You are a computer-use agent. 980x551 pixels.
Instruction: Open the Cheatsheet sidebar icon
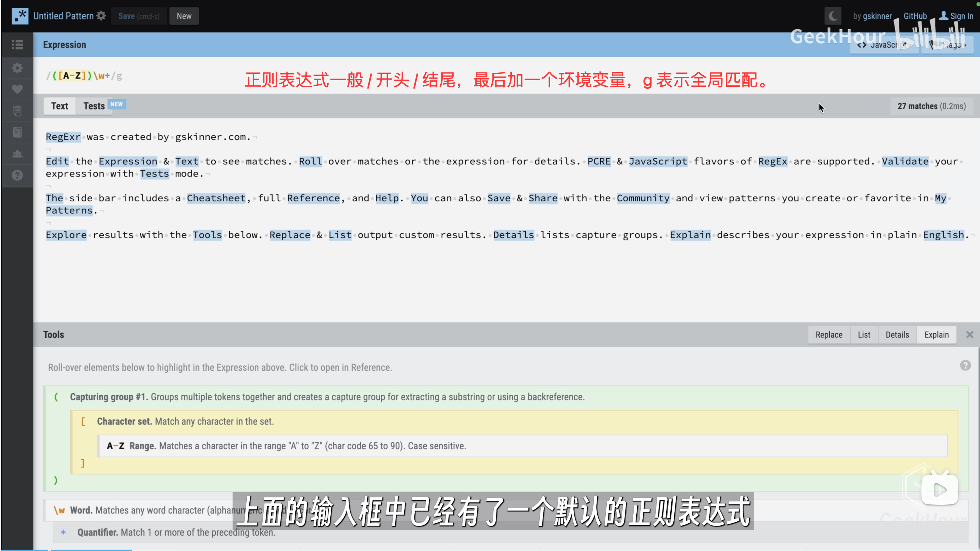17,111
